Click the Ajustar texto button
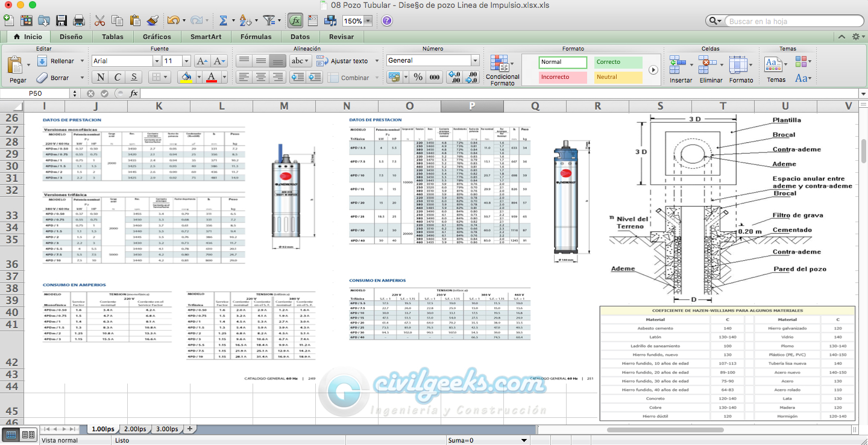868x445 pixels. pos(349,61)
